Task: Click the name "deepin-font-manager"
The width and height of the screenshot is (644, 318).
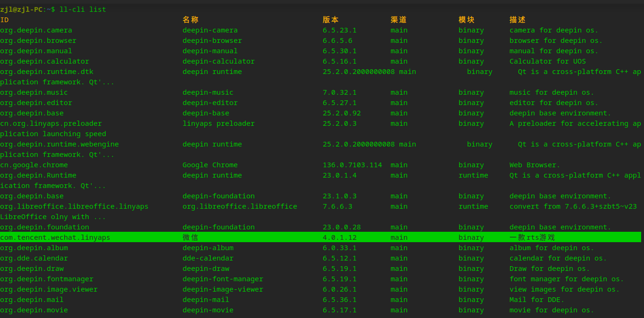Action: [223, 279]
